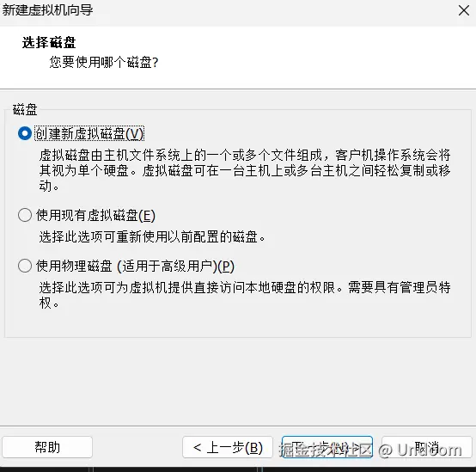Click the highlighted Next button beside 上一步
This screenshot has height=472, width=476.
tap(327, 447)
